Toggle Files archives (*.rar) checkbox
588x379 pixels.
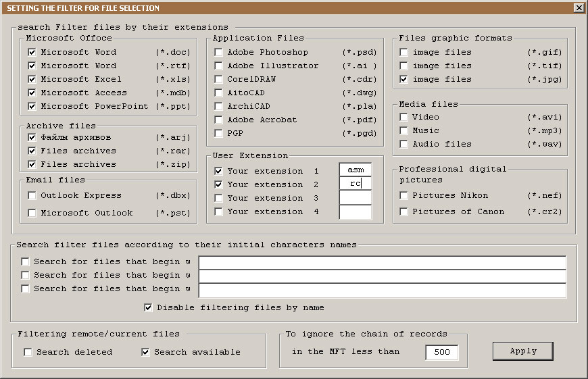click(x=32, y=151)
